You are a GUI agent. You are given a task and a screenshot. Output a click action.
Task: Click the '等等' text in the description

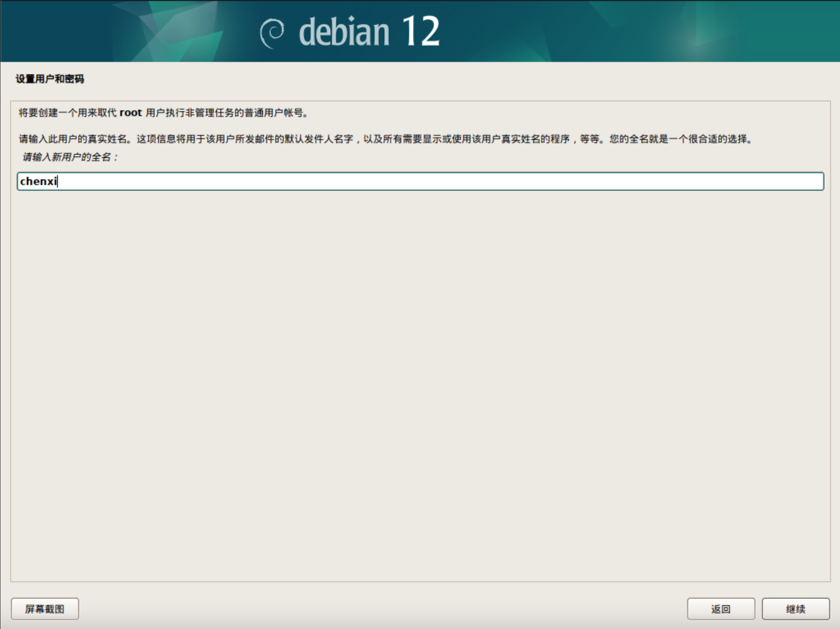(x=590, y=139)
